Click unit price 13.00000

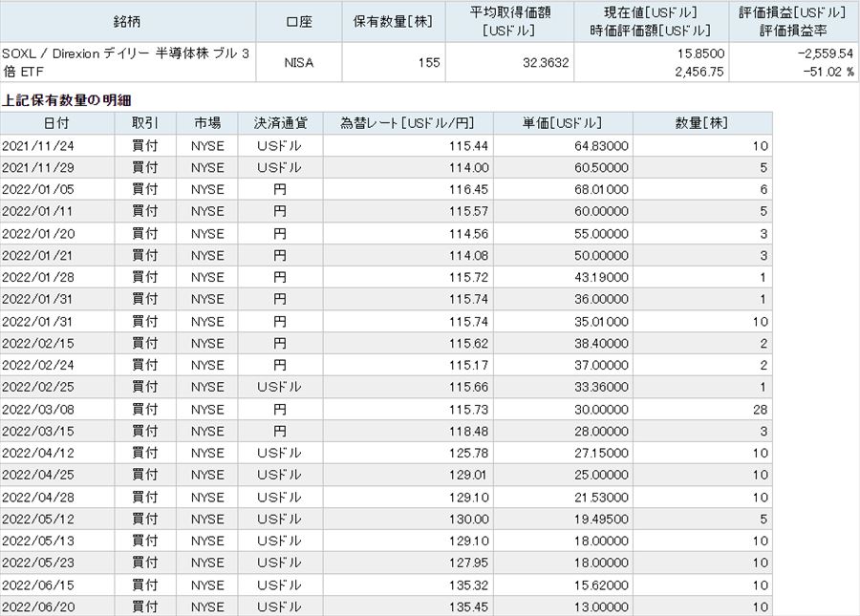tap(601, 607)
